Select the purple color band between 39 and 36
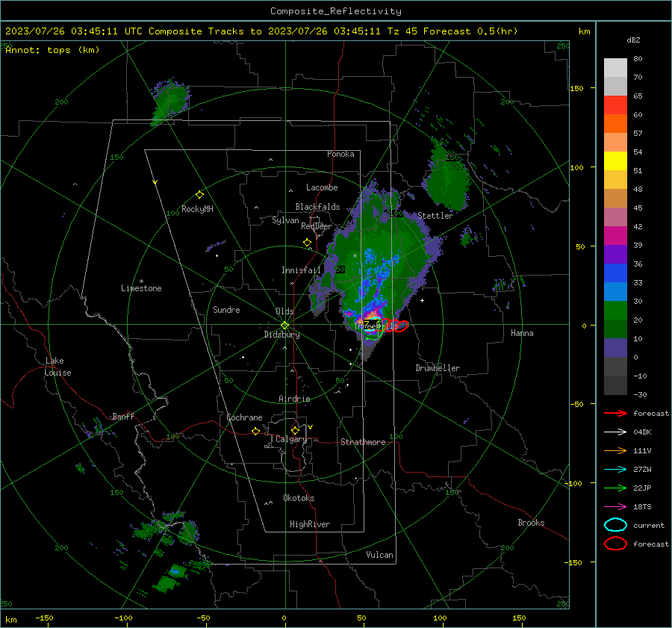 coord(615,254)
